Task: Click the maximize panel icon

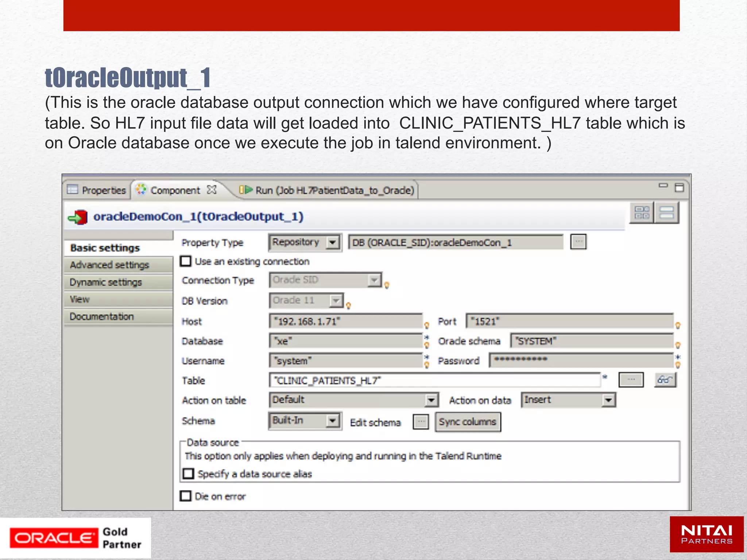Action: 679,188
